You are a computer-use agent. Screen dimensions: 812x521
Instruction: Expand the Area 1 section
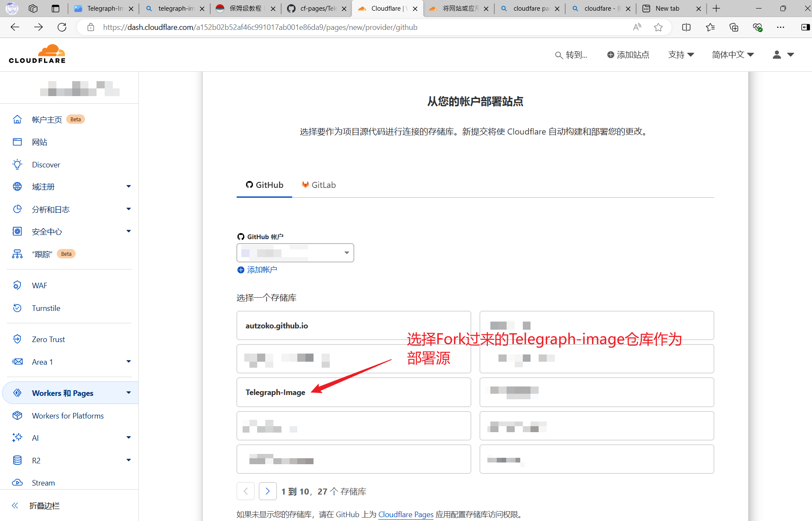click(x=129, y=362)
